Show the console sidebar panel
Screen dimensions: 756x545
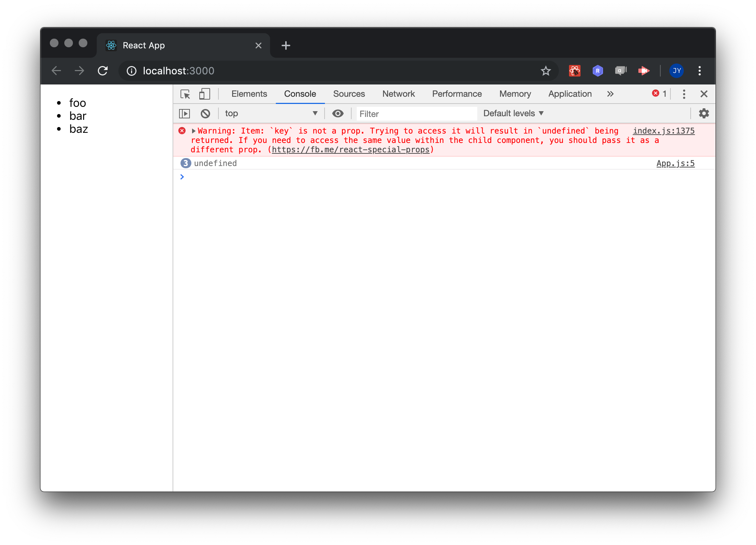(184, 114)
